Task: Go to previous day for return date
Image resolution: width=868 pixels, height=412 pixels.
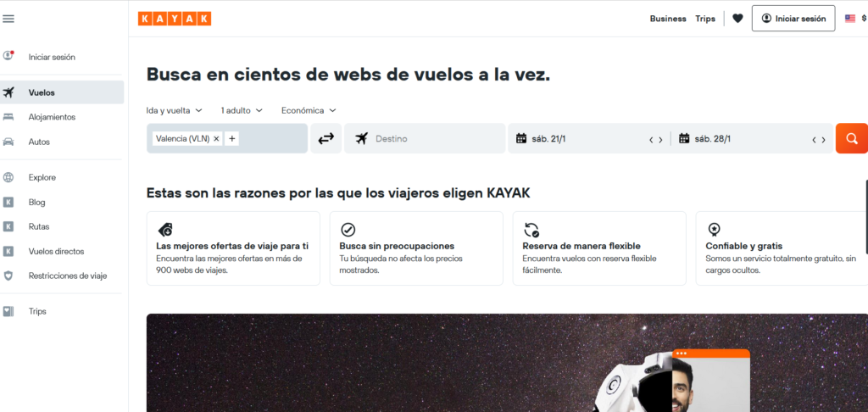Action: [815, 140]
